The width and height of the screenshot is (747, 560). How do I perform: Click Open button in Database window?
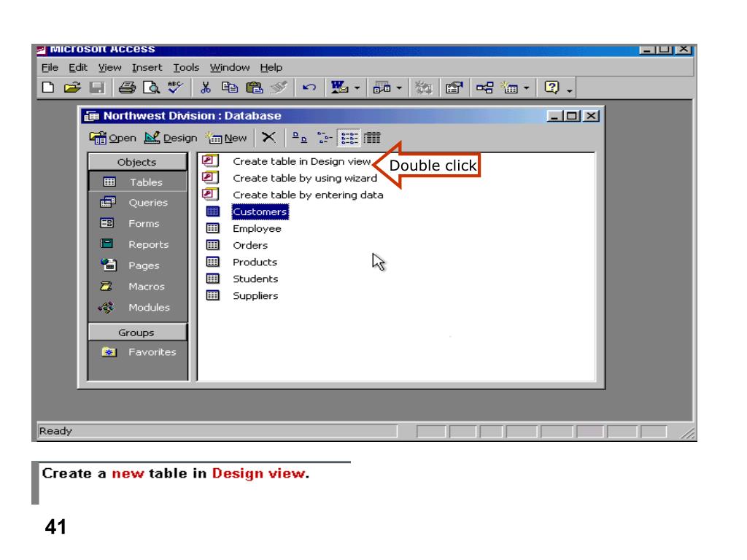(x=112, y=138)
